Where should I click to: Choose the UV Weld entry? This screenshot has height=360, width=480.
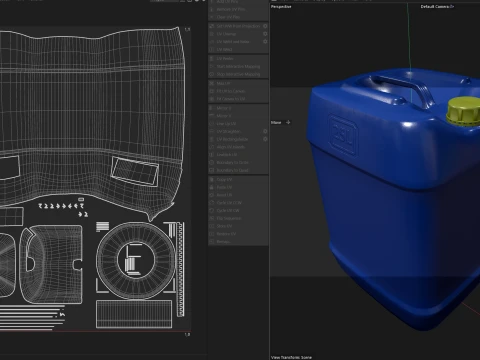(x=238, y=49)
